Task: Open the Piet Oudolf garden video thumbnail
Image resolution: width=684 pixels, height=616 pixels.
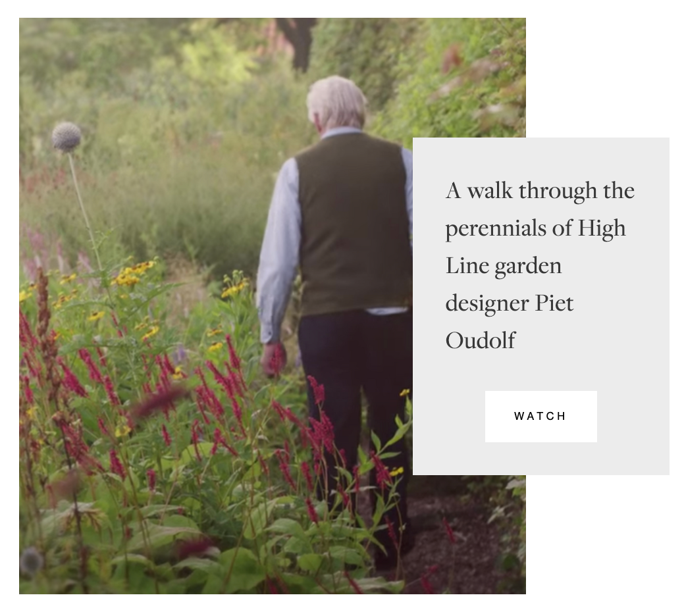Action: tap(272, 305)
